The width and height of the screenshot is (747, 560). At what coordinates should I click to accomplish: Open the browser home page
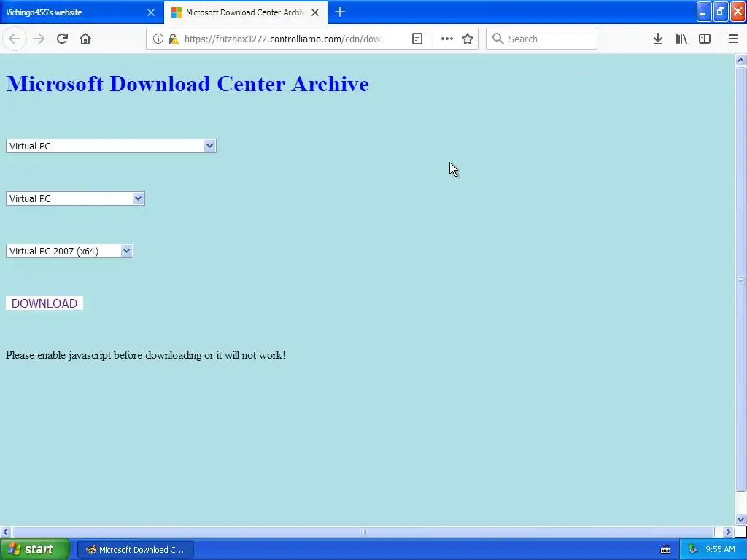[x=85, y=39]
